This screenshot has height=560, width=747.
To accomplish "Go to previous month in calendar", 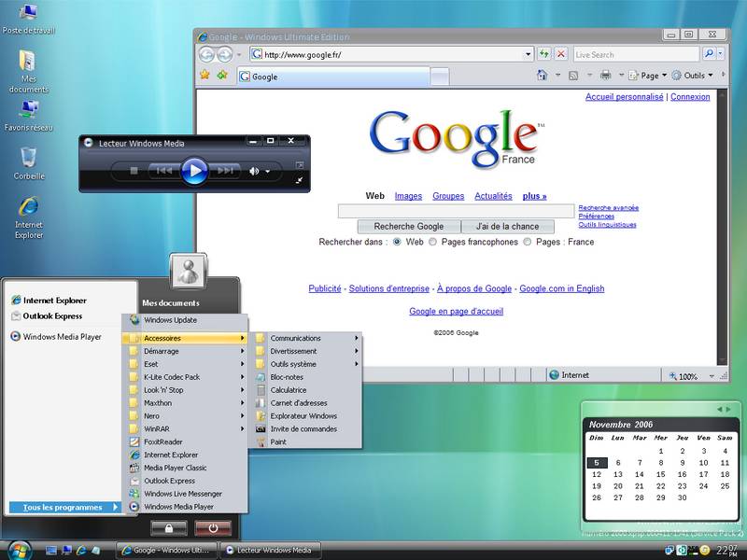I will click(719, 410).
